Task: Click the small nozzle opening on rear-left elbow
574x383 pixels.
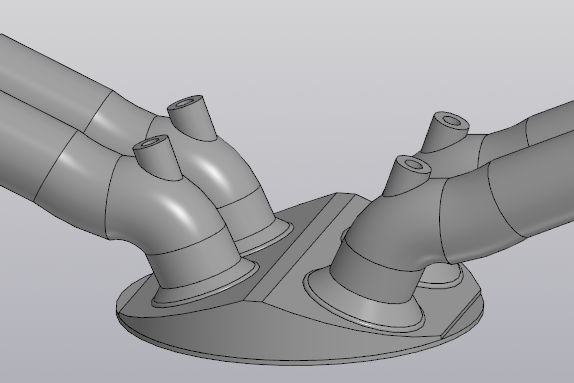Action: 185,102
